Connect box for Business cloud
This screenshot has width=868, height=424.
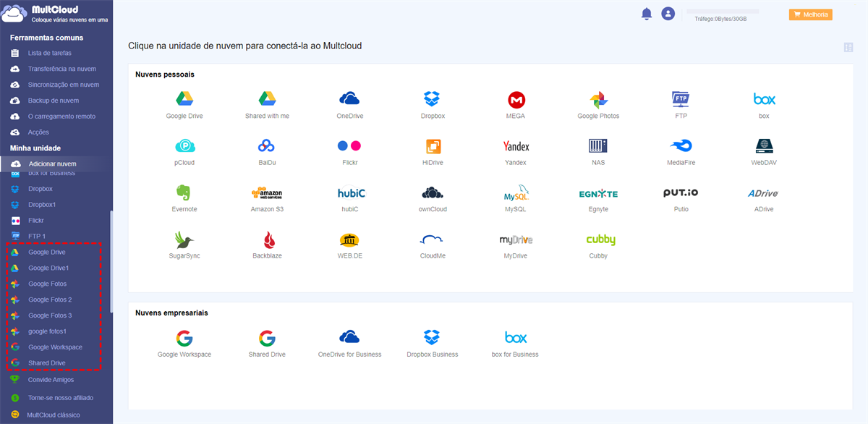coord(515,344)
